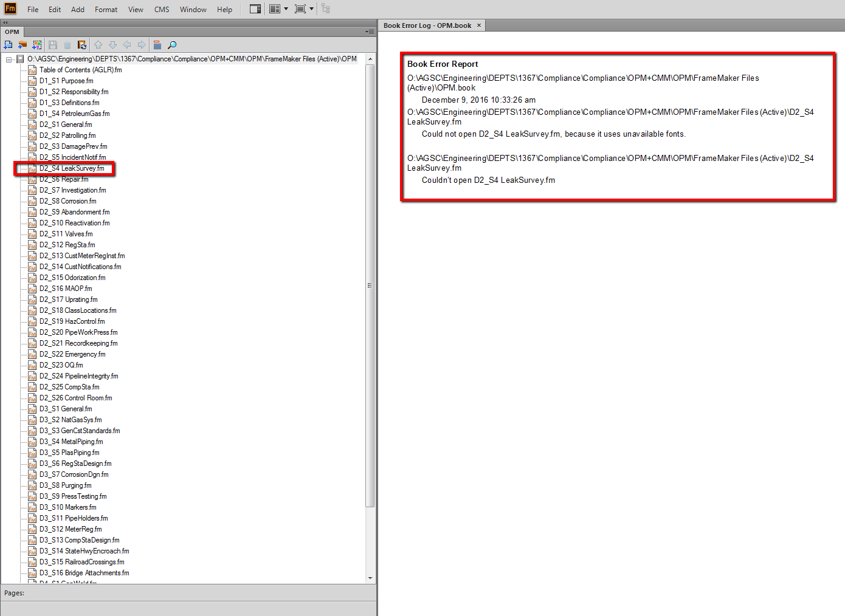
Task: Select D1_S4 PetroleumGas.fm entry
Action: point(75,114)
